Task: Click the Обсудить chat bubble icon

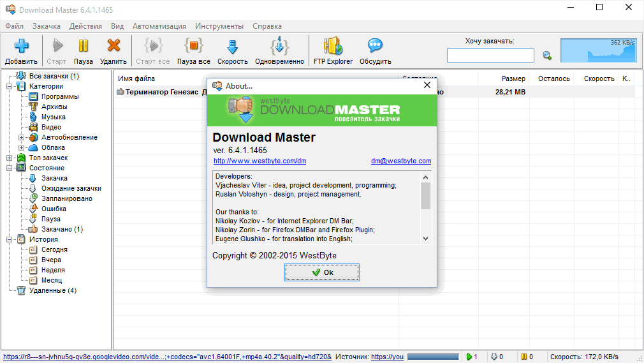Action: coord(375,46)
